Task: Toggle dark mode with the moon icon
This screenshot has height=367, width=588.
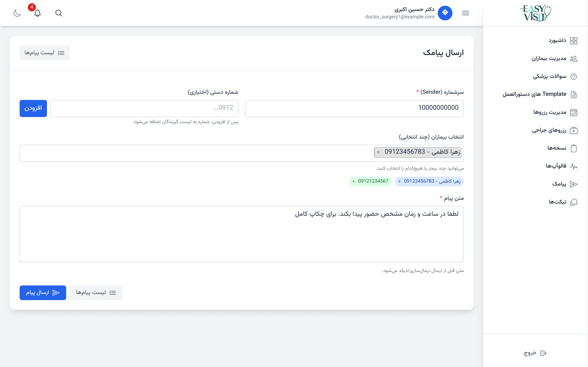Action: coord(17,13)
